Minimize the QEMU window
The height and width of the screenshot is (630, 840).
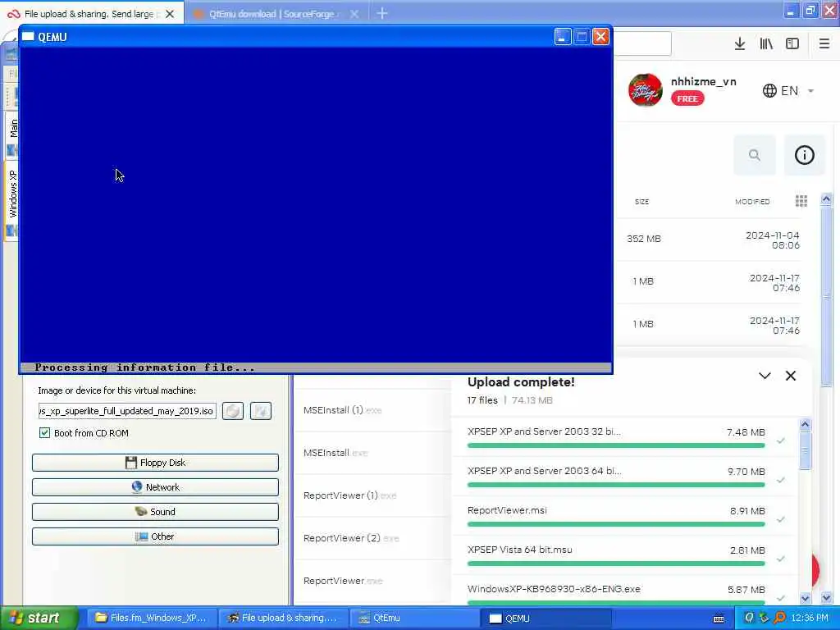point(563,37)
